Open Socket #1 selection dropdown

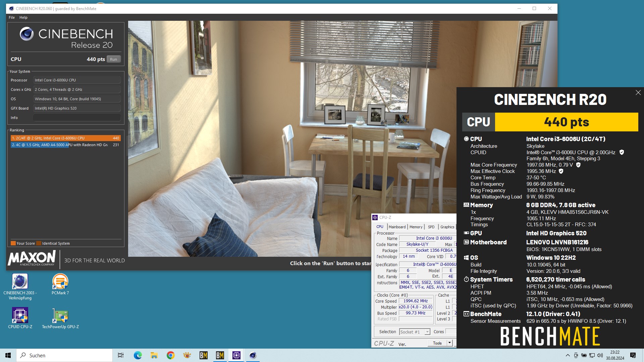(415, 332)
